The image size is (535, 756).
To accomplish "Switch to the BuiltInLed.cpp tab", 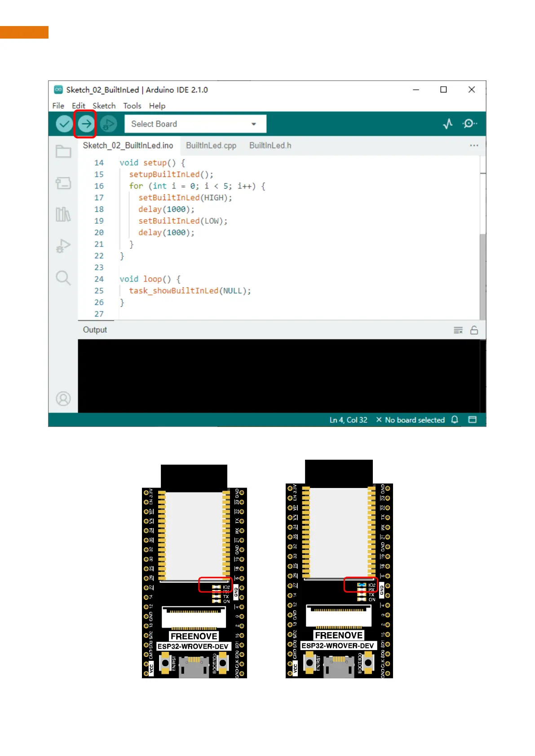I will coord(211,145).
